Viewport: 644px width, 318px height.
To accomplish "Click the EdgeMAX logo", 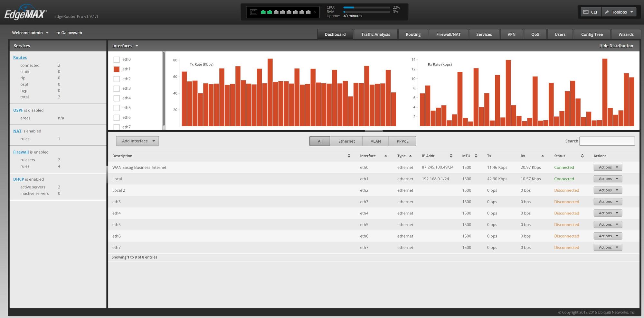I will pos(26,14).
